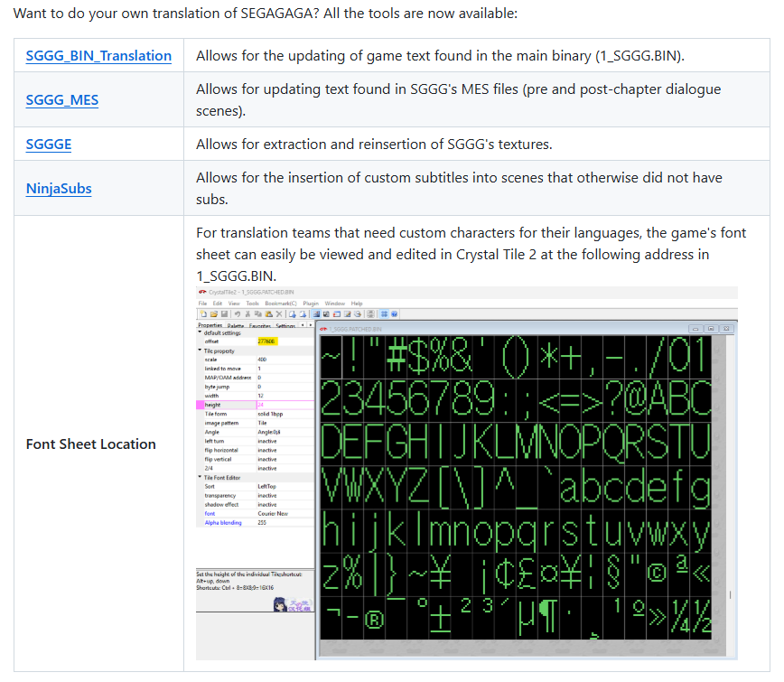Select the 'linked to move' property row
The image size is (784, 682).
256,369
